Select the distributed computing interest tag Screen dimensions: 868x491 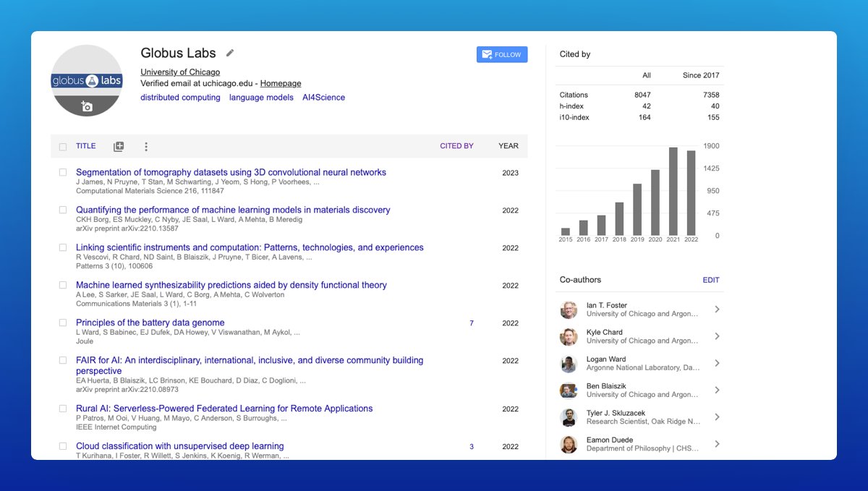tap(180, 98)
